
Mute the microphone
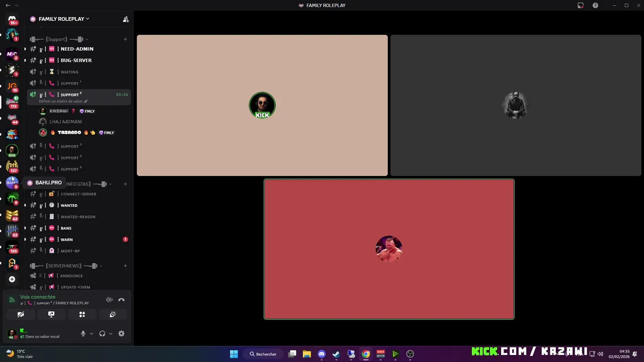pyautogui.click(x=83, y=333)
